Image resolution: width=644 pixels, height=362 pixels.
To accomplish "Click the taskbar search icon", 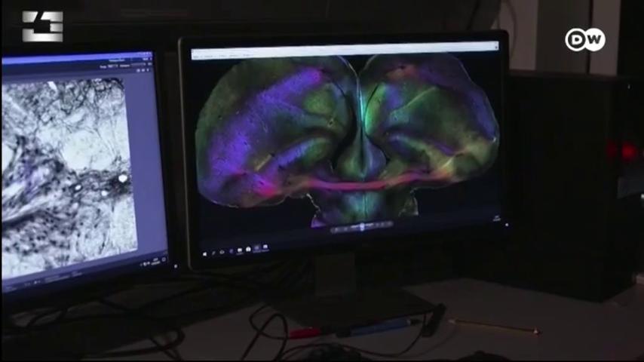I will click(x=213, y=253).
